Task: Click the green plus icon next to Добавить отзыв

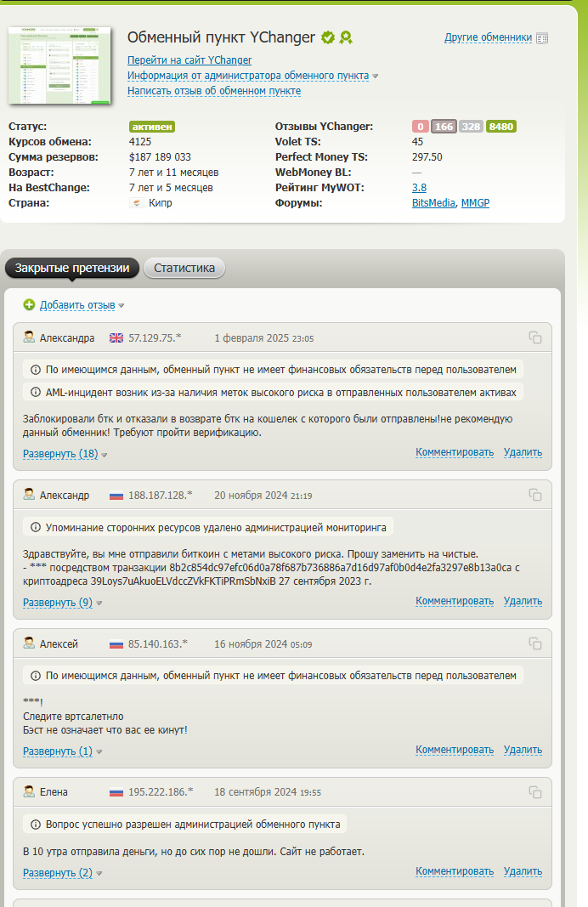Action: (x=29, y=304)
